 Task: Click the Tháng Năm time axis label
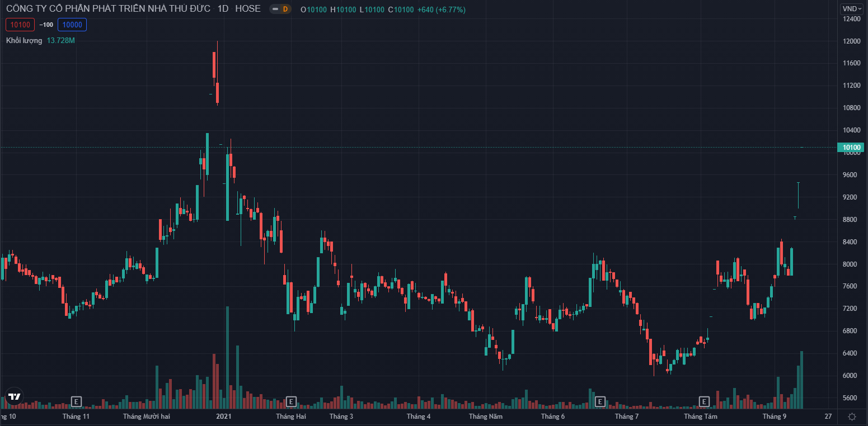[x=486, y=416]
